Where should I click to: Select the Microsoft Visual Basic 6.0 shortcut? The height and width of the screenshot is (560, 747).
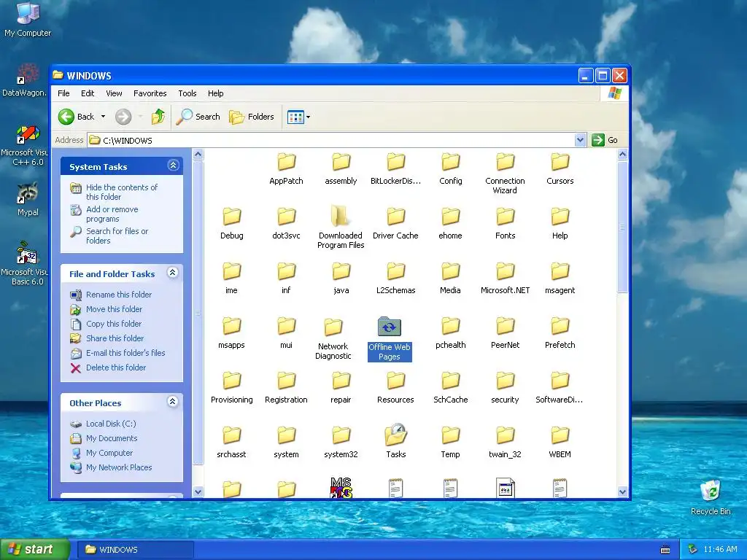click(x=25, y=263)
